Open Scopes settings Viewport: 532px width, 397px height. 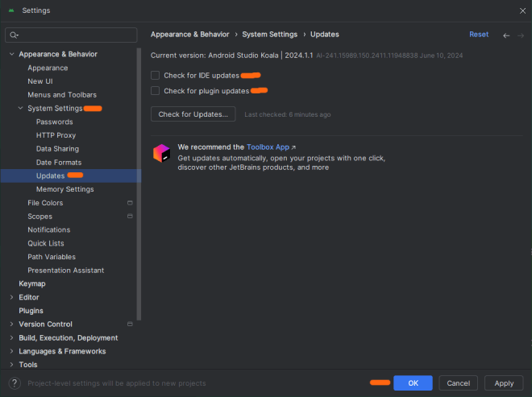coord(40,217)
